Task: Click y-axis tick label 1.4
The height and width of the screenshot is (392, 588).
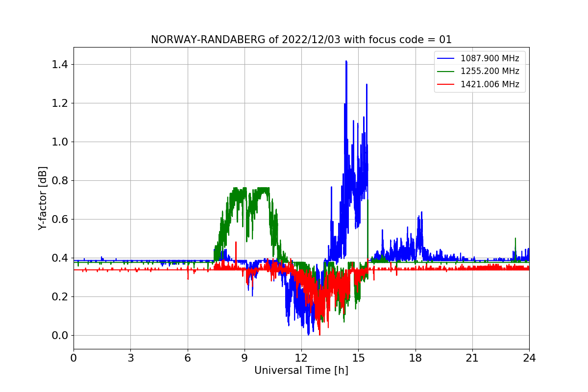Action: click(x=61, y=65)
